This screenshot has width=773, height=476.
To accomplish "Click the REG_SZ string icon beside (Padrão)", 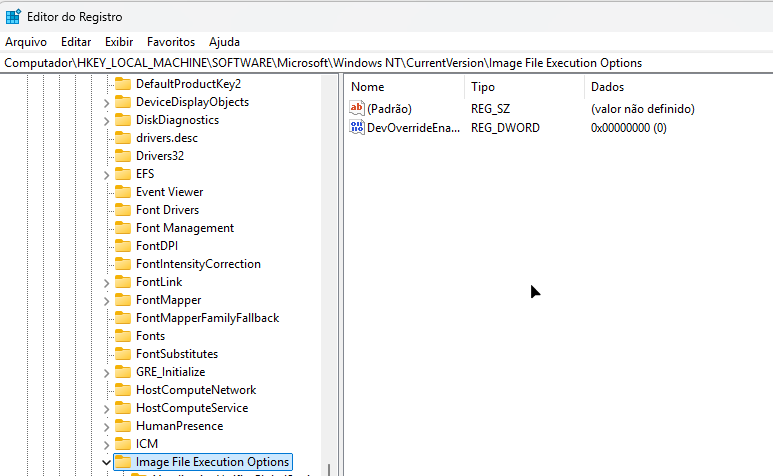I will (357, 109).
